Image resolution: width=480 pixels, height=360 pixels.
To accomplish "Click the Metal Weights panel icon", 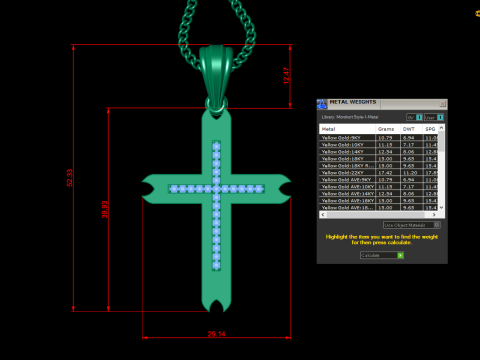I will [322, 104].
